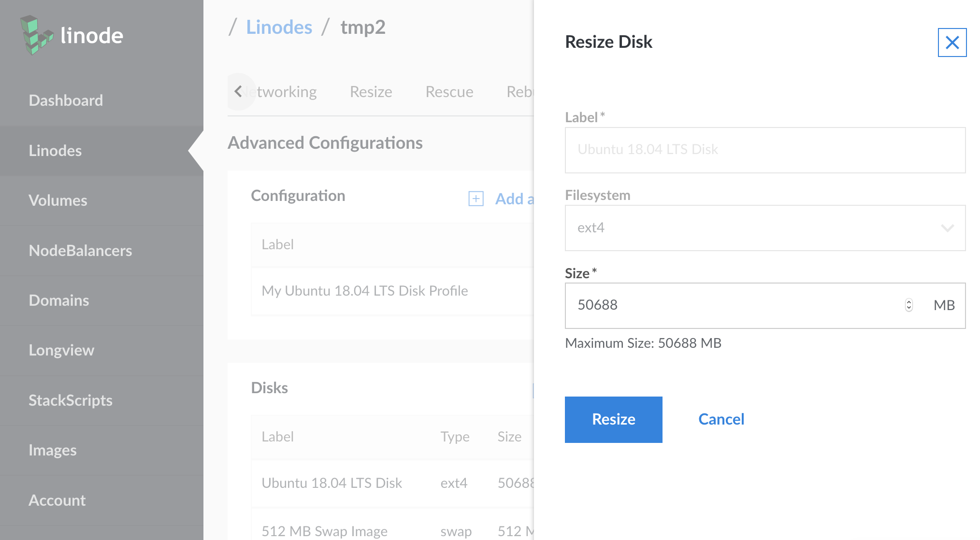Close the Resize Disk drawer
The width and height of the screenshot is (980, 540).
(x=952, y=43)
